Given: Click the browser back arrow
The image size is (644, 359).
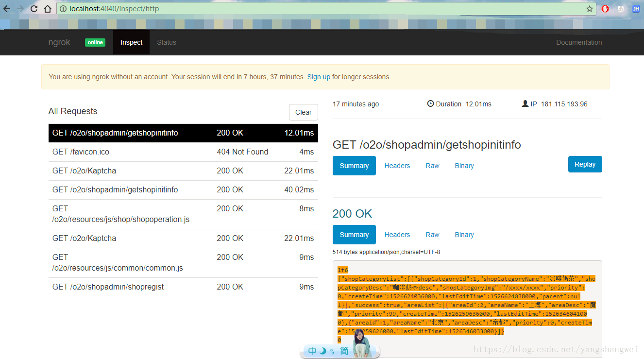Looking at the screenshot, I should click(x=7, y=9).
